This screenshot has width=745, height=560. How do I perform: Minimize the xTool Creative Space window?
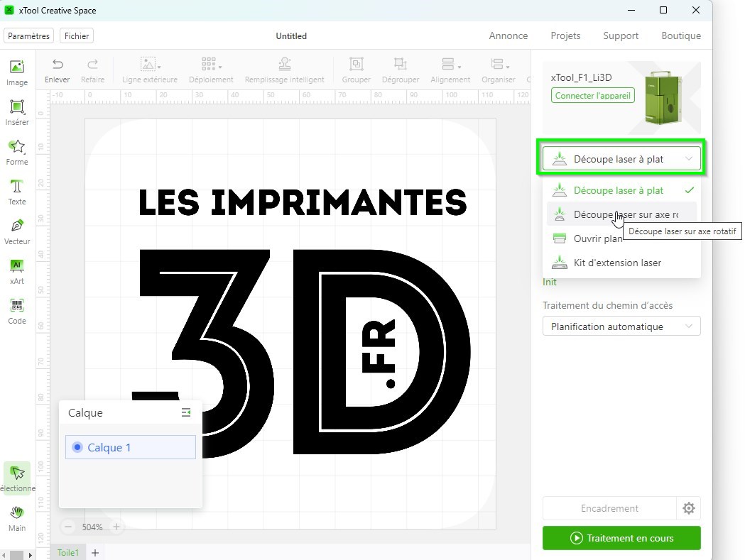[631, 10]
